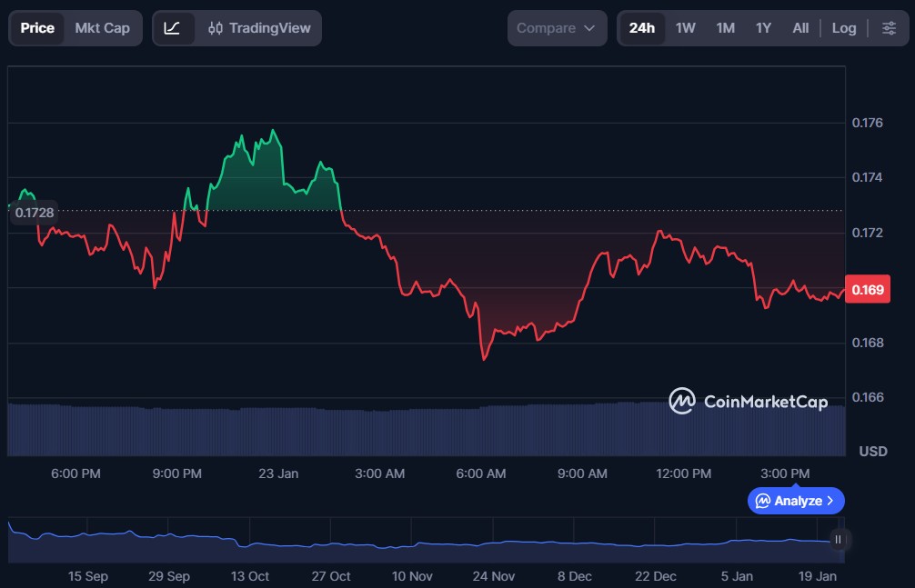Click the 24 Nov point on the overview timeline

(x=492, y=543)
